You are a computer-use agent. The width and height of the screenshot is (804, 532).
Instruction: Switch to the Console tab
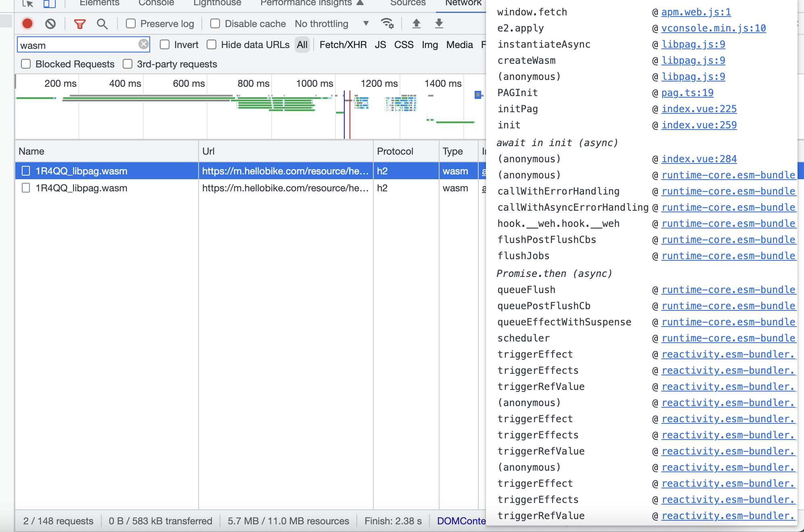point(156,3)
